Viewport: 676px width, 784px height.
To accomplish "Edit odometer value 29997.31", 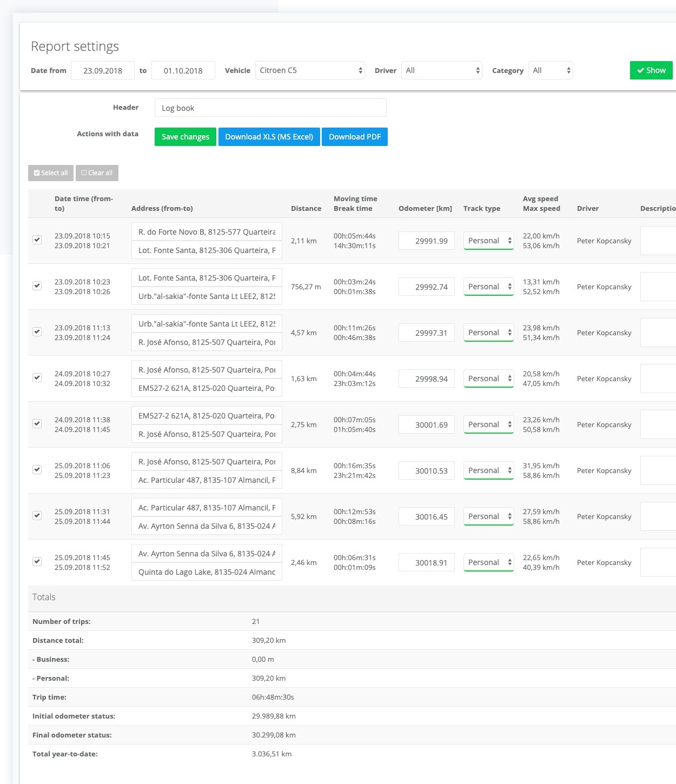I will (x=427, y=333).
